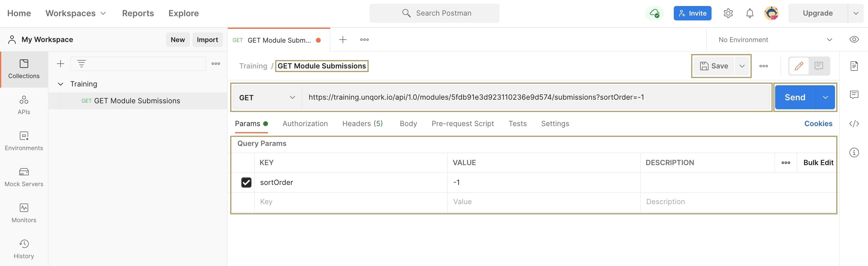
Task: Open the Save options dropdown arrow
Action: click(742, 66)
